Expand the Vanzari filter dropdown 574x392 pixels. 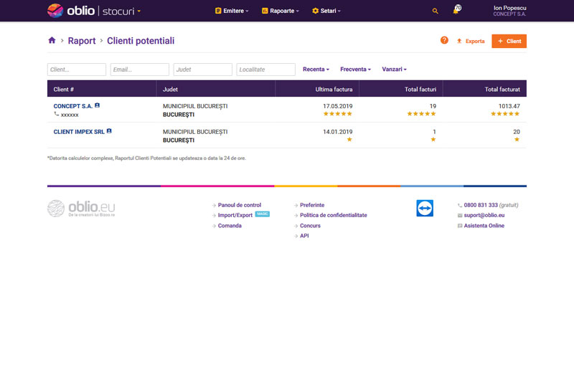click(394, 69)
